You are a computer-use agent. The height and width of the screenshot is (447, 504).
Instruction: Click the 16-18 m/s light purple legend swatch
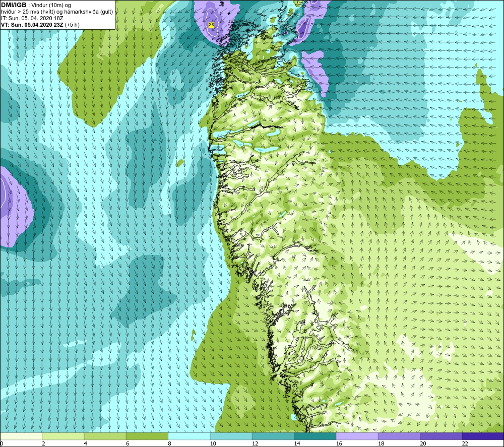tap(357, 436)
